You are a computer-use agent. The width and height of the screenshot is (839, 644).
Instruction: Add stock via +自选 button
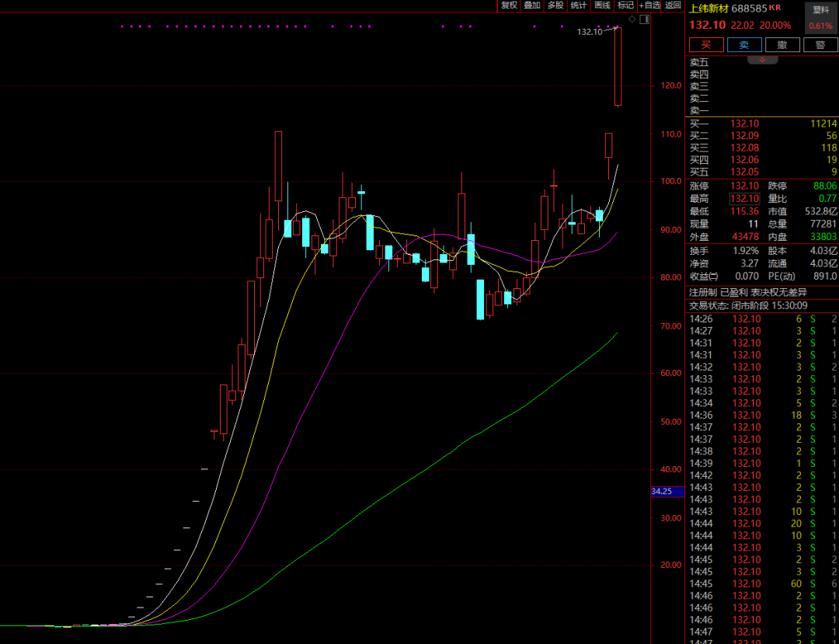point(649,5)
